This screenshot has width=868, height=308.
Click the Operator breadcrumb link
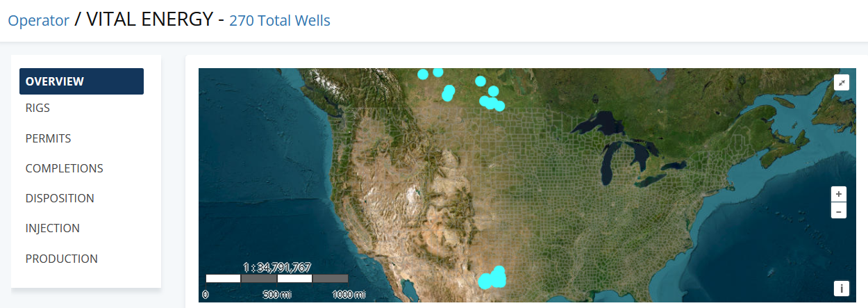point(38,20)
